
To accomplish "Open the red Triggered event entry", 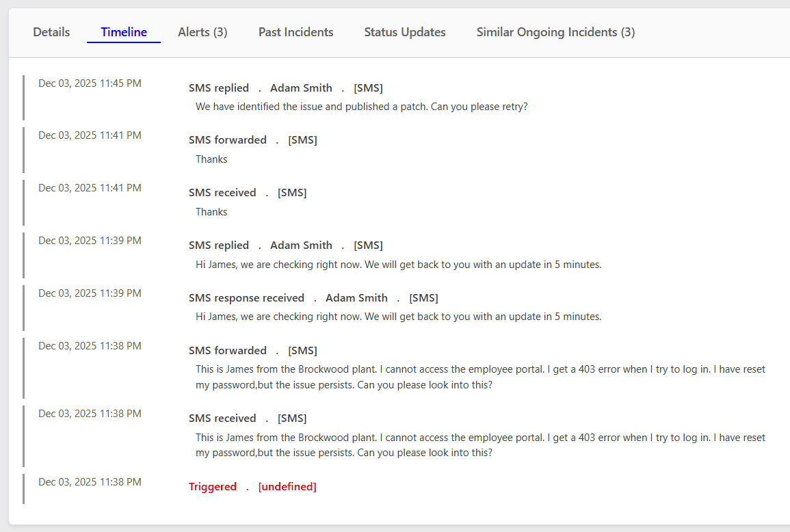I will 212,486.
